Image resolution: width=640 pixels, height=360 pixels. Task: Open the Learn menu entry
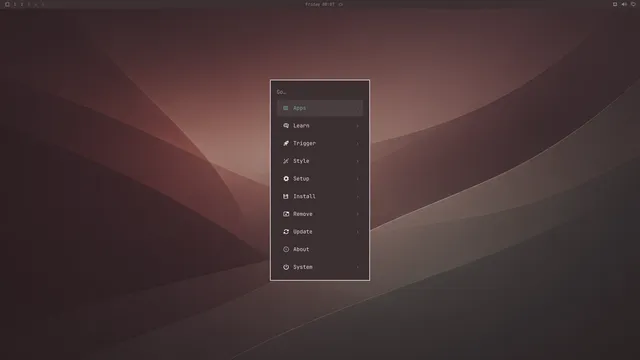pyautogui.click(x=320, y=126)
